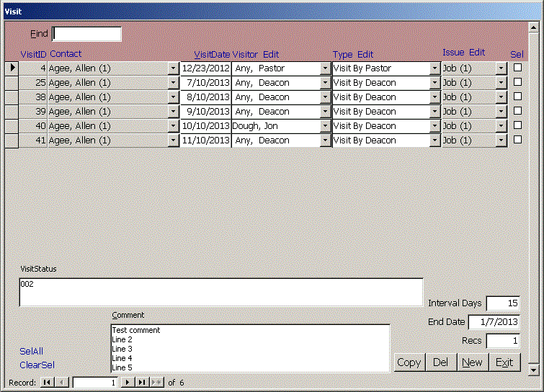
Task: Click the SelAll link
Action: coord(32,352)
